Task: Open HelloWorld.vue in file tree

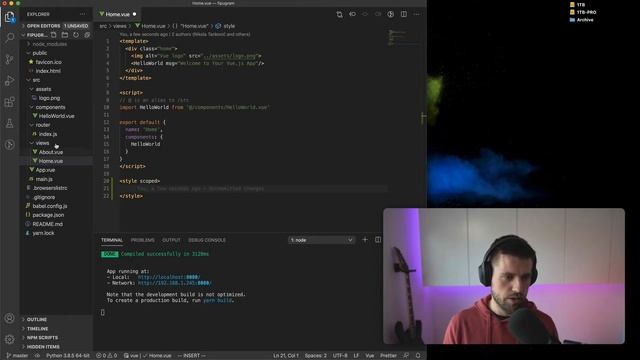Action: tap(57, 116)
